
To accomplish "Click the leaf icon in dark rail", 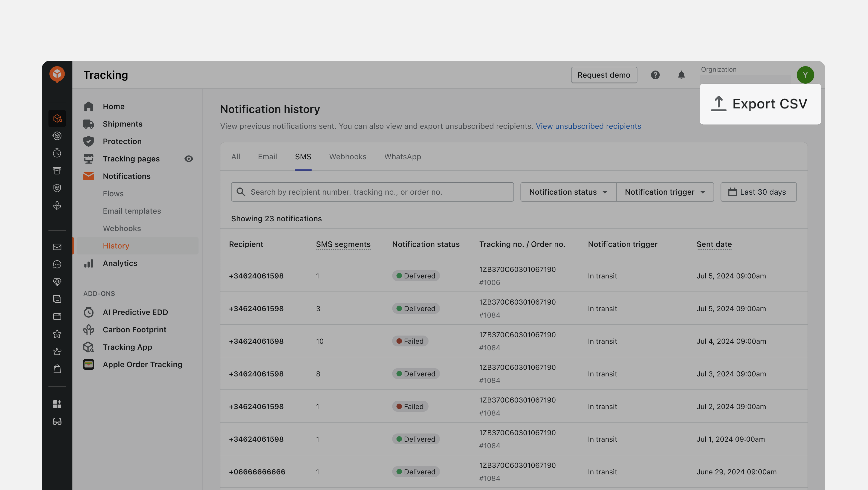I will tap(57, 205).
